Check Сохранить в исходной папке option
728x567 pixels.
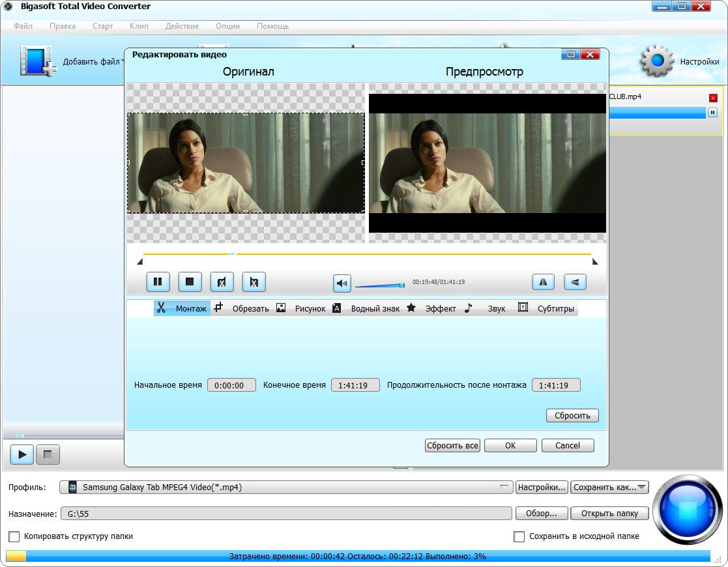coord(519,536)
